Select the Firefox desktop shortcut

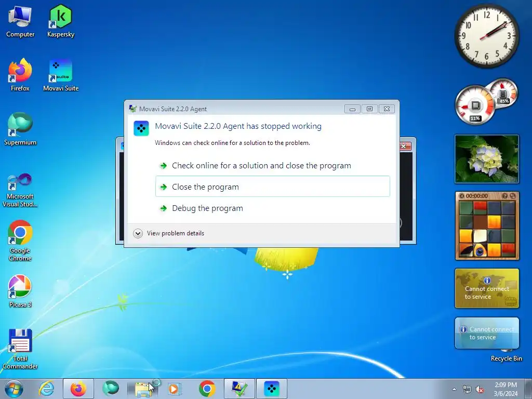20,75
